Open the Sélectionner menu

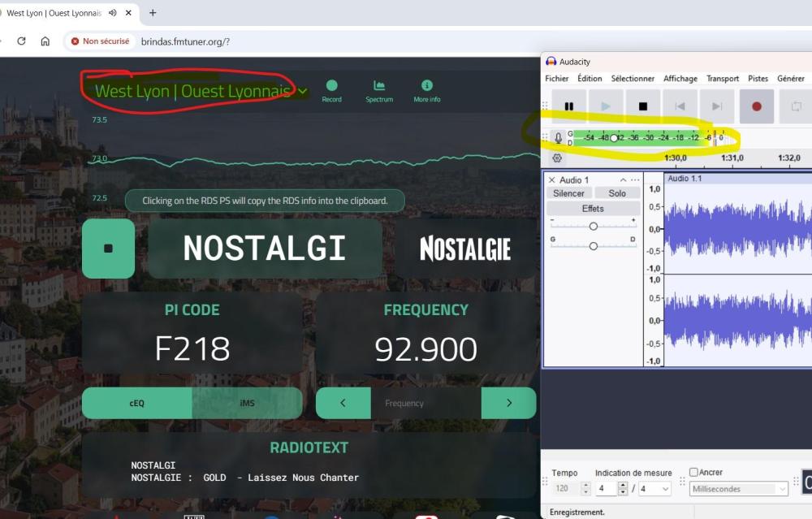point(633,78)
